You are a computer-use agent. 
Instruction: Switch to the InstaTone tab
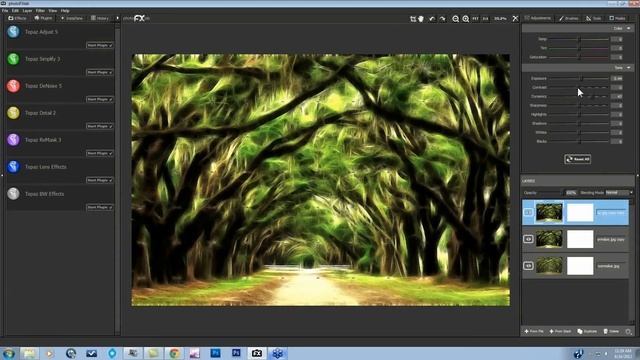coord(72,18)
